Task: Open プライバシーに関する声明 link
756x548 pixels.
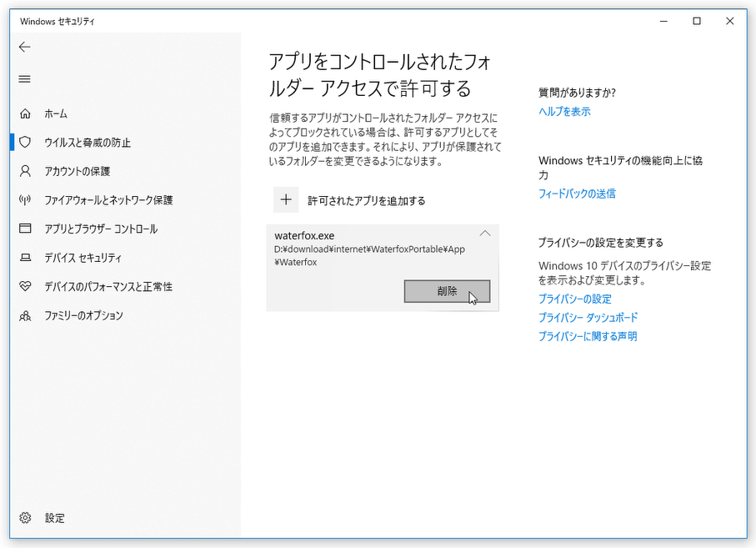Action: (x=588, y=336)
